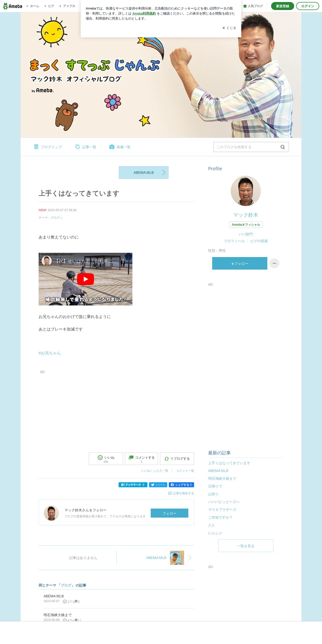Open ABEMA MLB in article pager
This screenshot has width=322, height=644.
[x=156, y=558]
